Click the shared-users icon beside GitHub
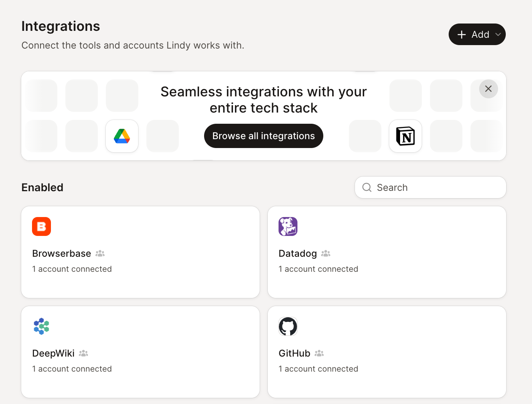The height and width of the screenshot is (404, 532). click(x=319, y=353)
